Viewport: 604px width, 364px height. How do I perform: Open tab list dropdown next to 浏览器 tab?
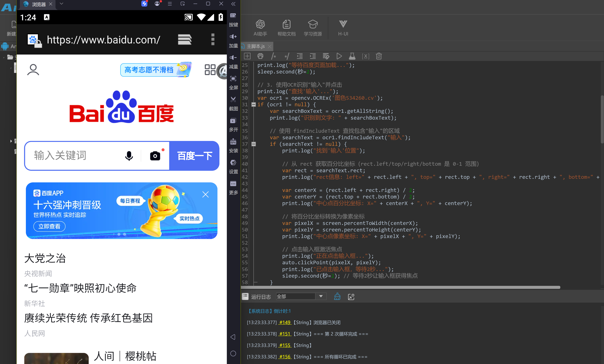coord(61,4)
